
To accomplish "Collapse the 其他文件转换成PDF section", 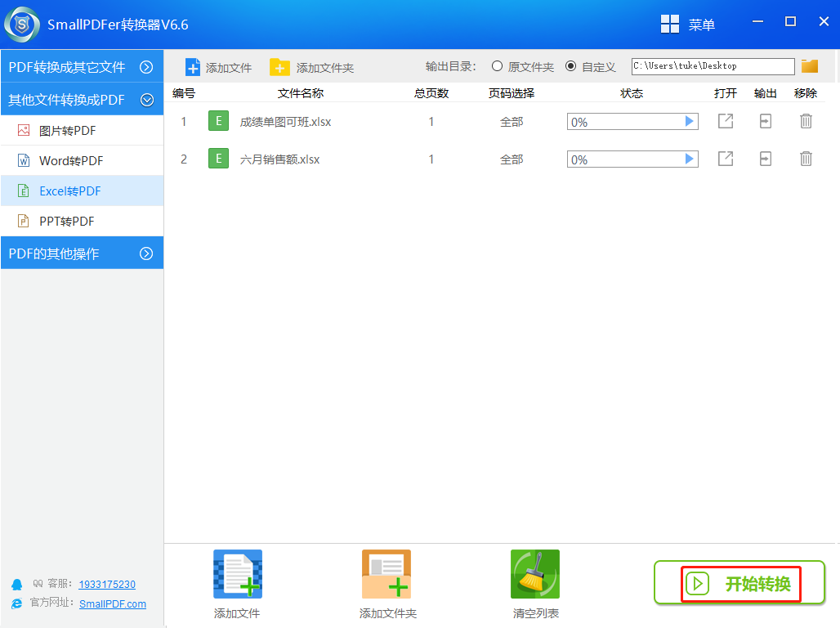I will point(82,99).
